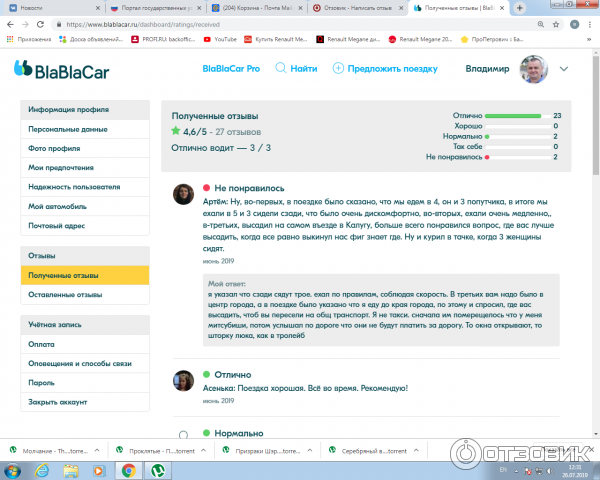
Task: Select Оставленные отзывы in the sidebar
Action: click(x=65, y=294)
